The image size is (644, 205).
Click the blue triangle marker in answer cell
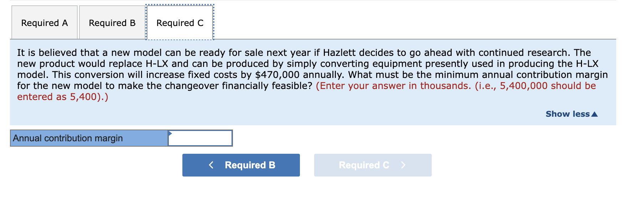[x=170, y=133]
